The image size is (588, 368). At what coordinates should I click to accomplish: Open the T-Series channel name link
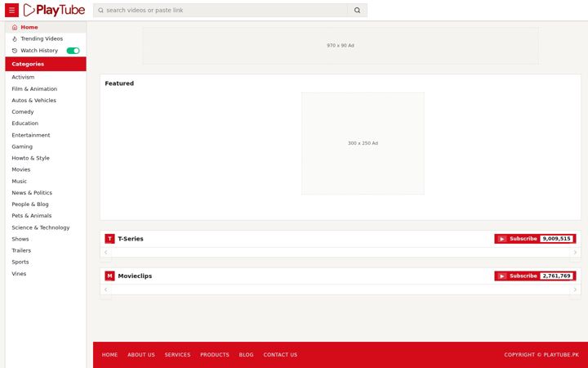(x=131, y=239)
